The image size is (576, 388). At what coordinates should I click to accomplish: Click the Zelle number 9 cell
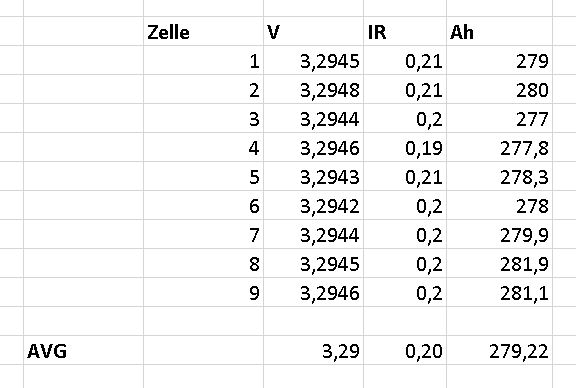pyautogui.click(x=203, y=292)
